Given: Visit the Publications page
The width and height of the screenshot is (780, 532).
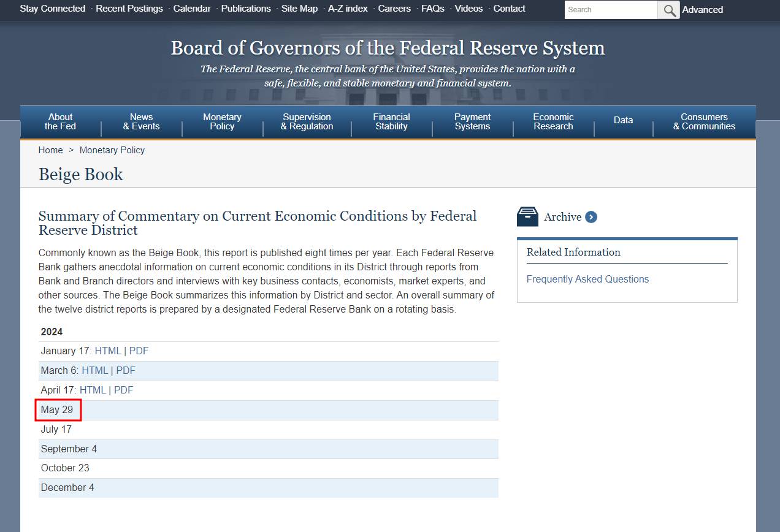Looking at the screenshot, I should coord(246,9).
